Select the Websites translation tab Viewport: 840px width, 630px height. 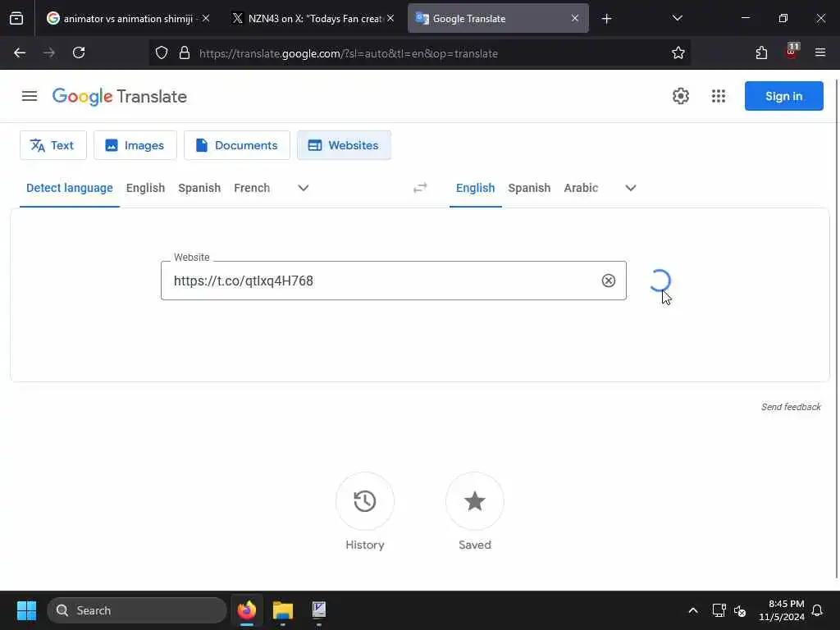[344, 145]
